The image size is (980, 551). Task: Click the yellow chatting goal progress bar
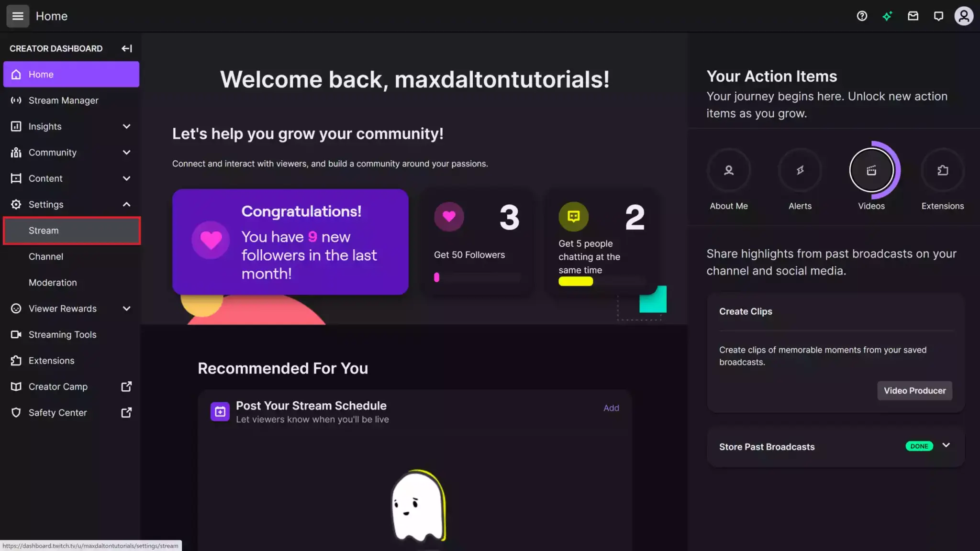[x=602, y=281]
